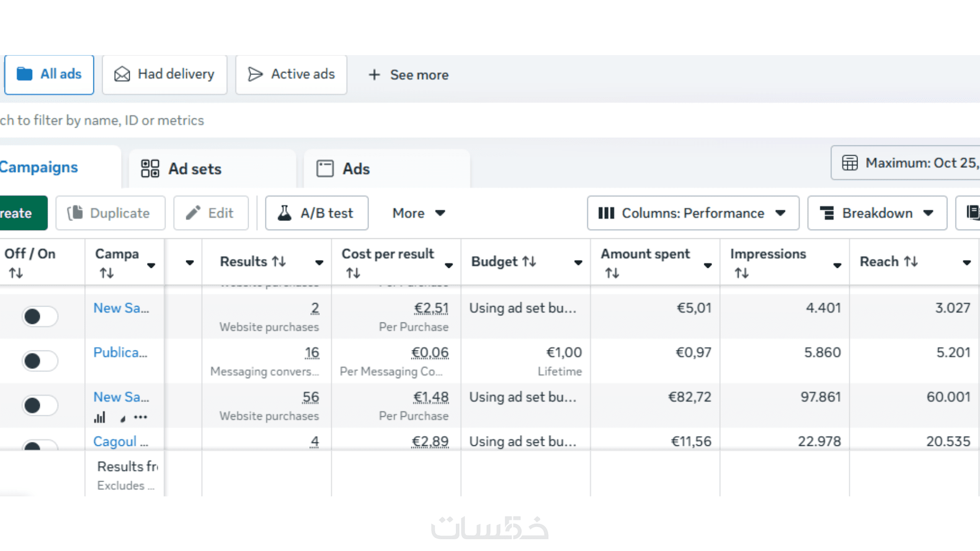Screen dimensions: 980x551
Task: Click the Duplicate button
Action: (110, 213)
